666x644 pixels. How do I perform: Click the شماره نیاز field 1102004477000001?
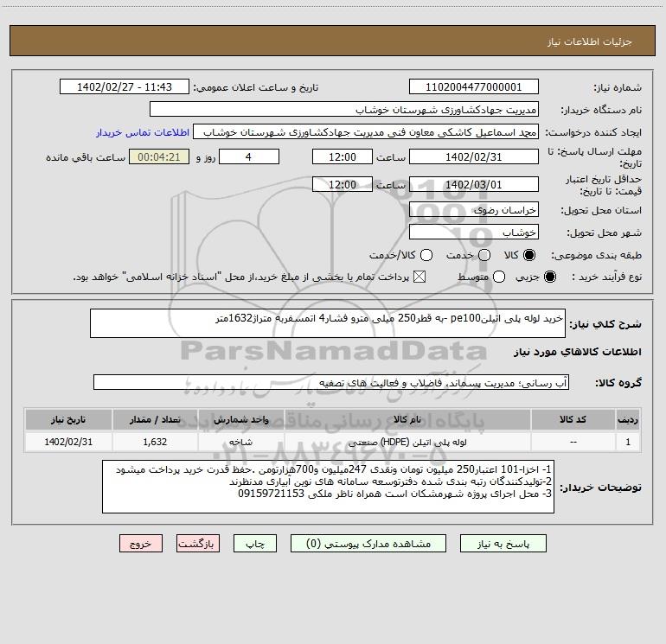click(x=474, y=87)
